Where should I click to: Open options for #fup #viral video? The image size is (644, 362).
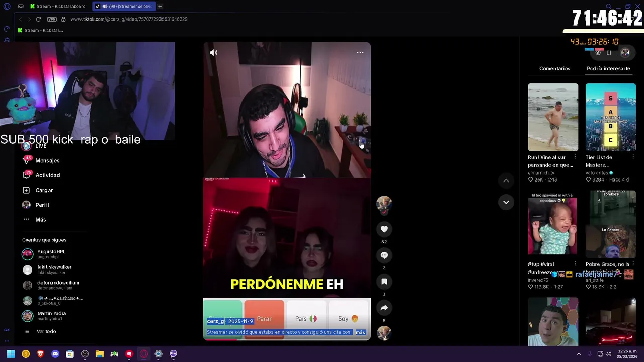tap(576, 264)
